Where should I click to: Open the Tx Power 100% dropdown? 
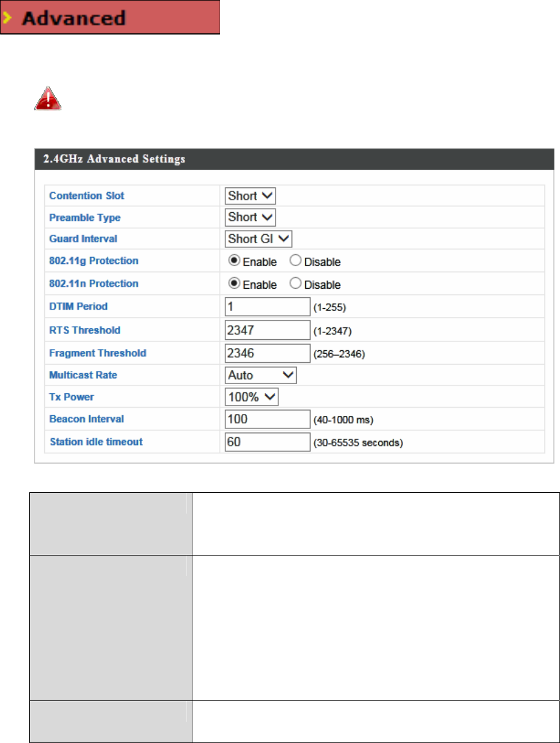point(251,397)
